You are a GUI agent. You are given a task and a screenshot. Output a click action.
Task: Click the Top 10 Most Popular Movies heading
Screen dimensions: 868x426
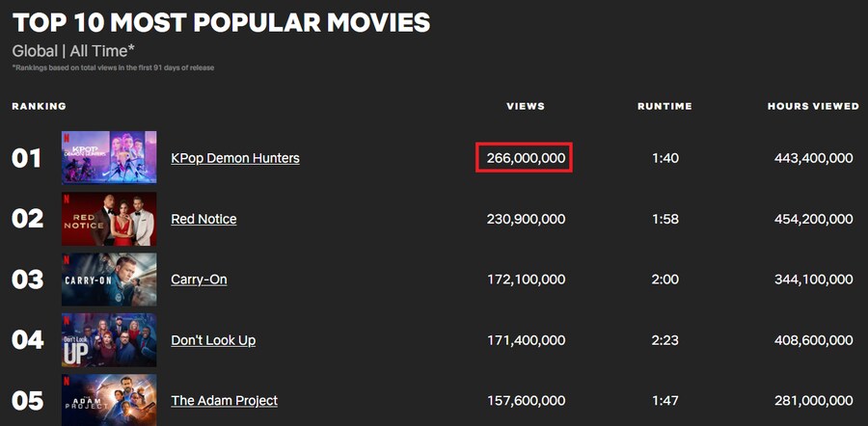221,22
